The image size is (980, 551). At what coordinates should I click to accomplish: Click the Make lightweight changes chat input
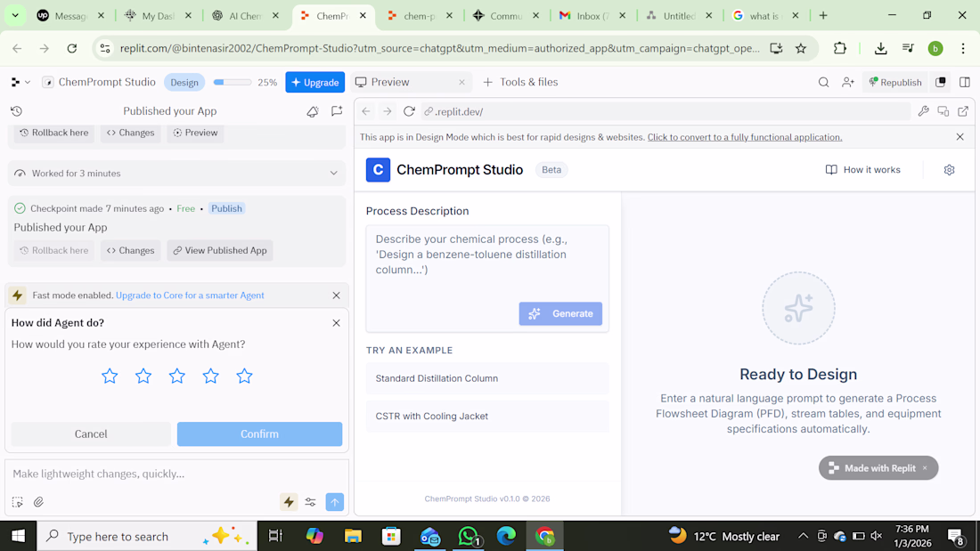(x=177, y=474)
